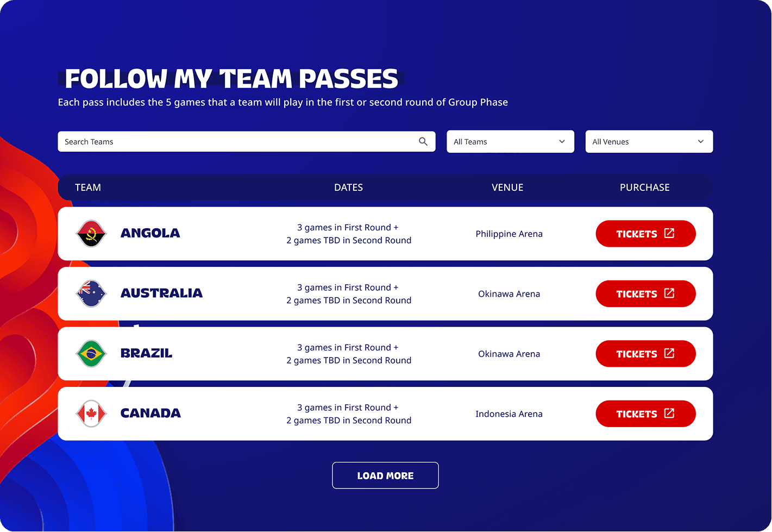Click the external link icon on Canada's Tickets button
772x532 pixels.
click(669, 413)
